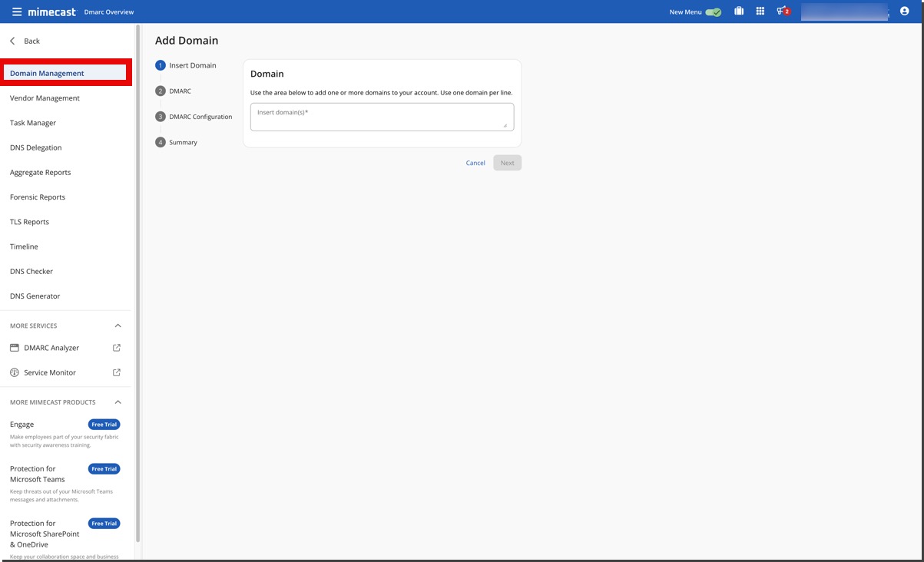Collapse the More Mimecast Products section

pyautogui.click(x=118, y=402)
